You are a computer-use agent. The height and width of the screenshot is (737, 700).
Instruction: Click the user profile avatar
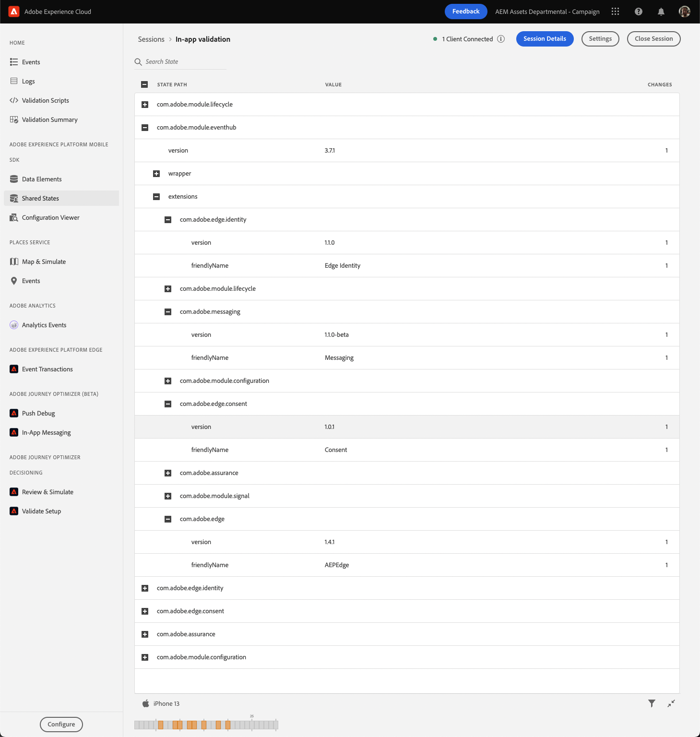684,12
